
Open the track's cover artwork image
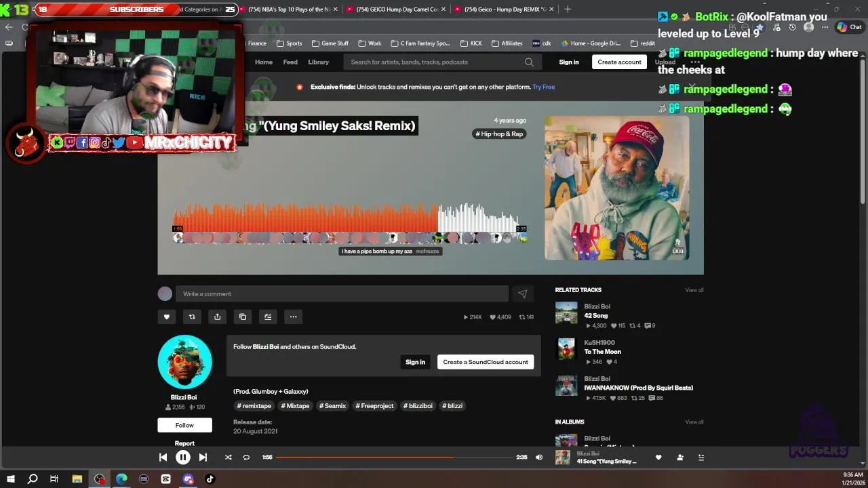pyautogui.click(x=616, y=188)
